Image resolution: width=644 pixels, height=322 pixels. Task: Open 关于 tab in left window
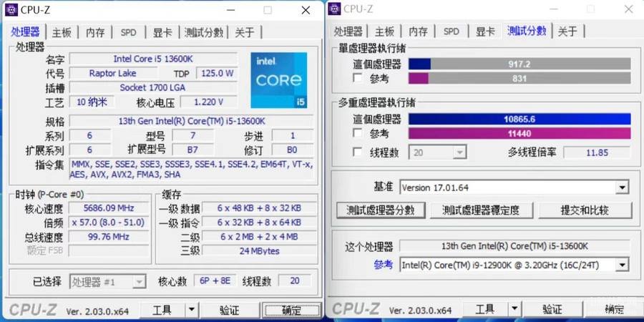coord(245,32)
